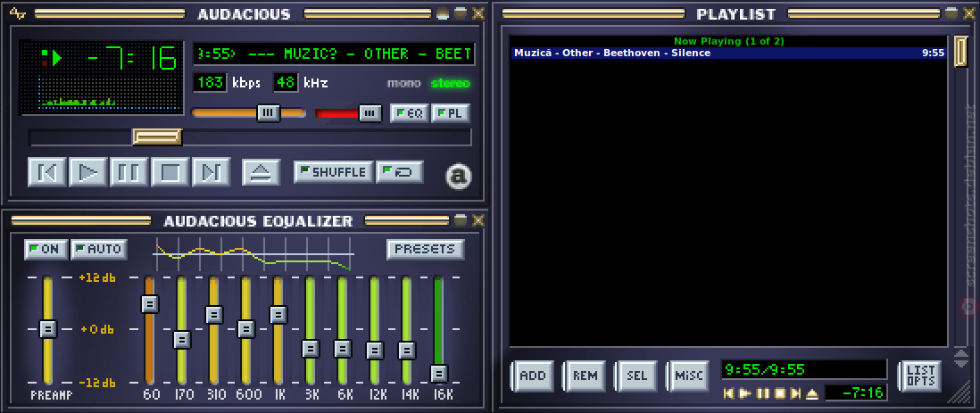Click mini Play button in playlist
Viewport: 980px width, 413px height.
[x=745, y=393]
